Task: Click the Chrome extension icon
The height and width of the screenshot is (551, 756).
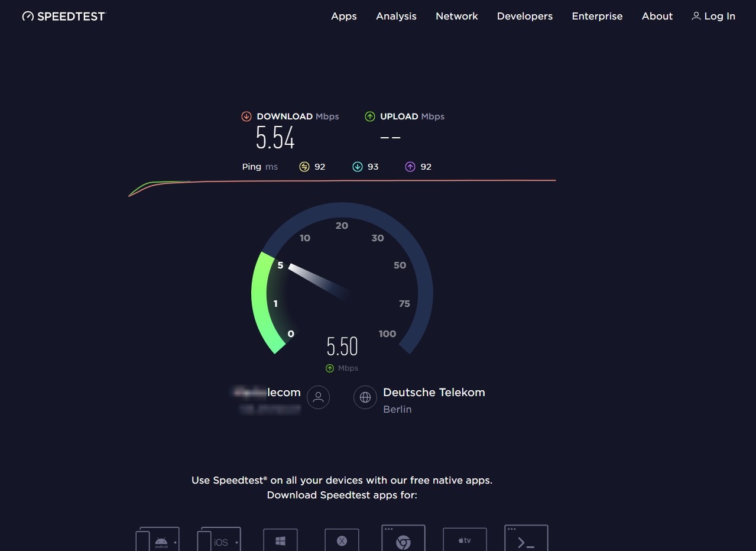Action: coord(403,539)
